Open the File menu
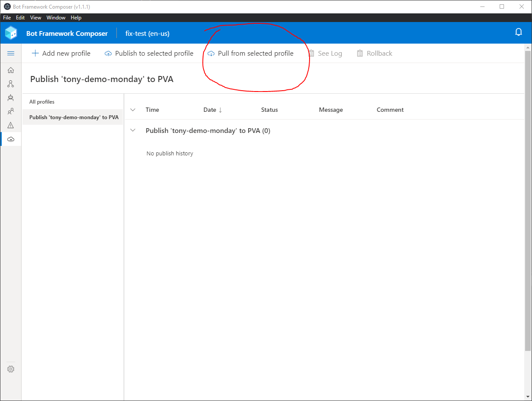Image resolution: width=532 pixels, height=401 pixels. pos(7,18)
